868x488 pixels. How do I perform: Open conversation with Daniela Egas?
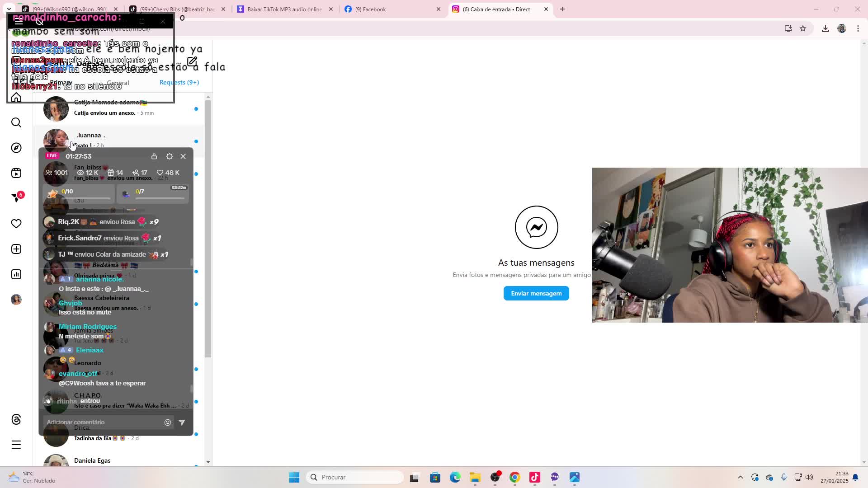(118, 460)
